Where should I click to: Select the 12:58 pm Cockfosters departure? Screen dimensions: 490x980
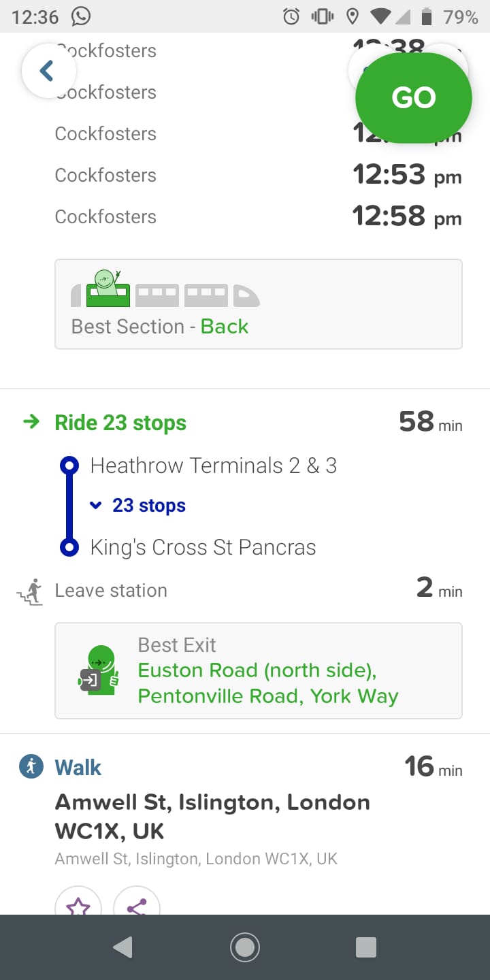[x=258, y=217]
